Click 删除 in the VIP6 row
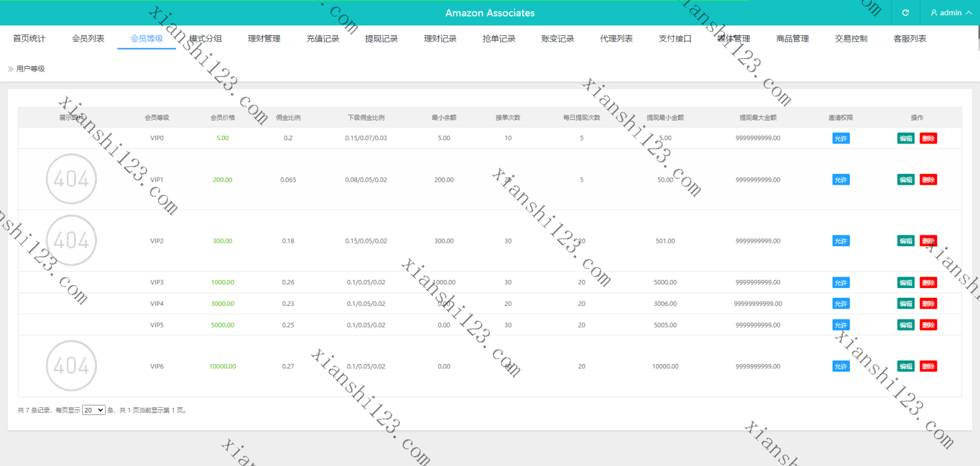980x466 pixels. (x=928, y=367)
